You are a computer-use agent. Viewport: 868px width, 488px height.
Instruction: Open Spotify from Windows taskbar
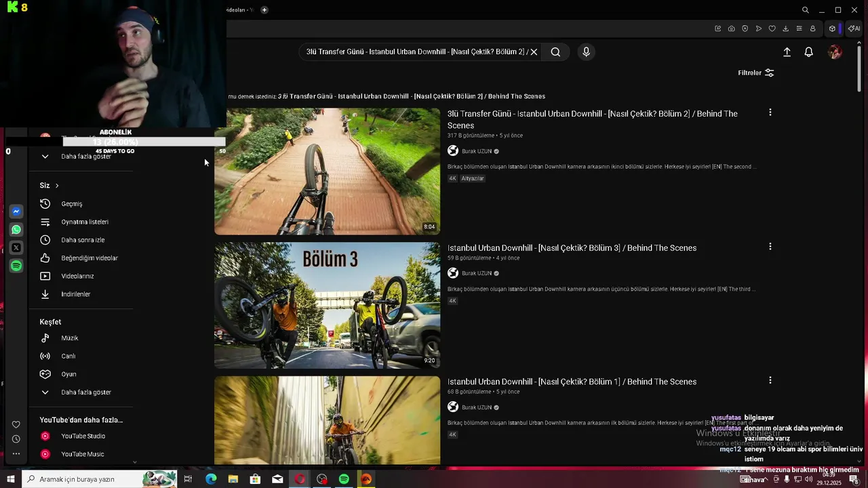pyautogui.click(x=344, y=479)
